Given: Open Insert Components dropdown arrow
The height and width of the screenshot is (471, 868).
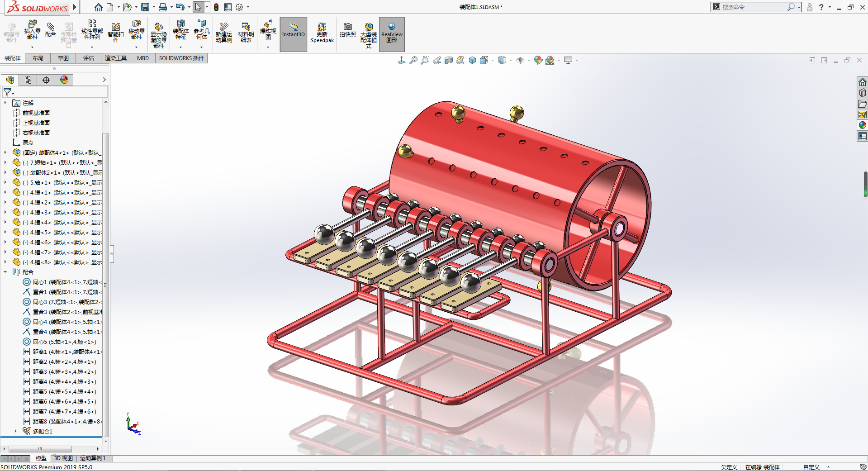Looking at the screenshot, I should point(32,47).
